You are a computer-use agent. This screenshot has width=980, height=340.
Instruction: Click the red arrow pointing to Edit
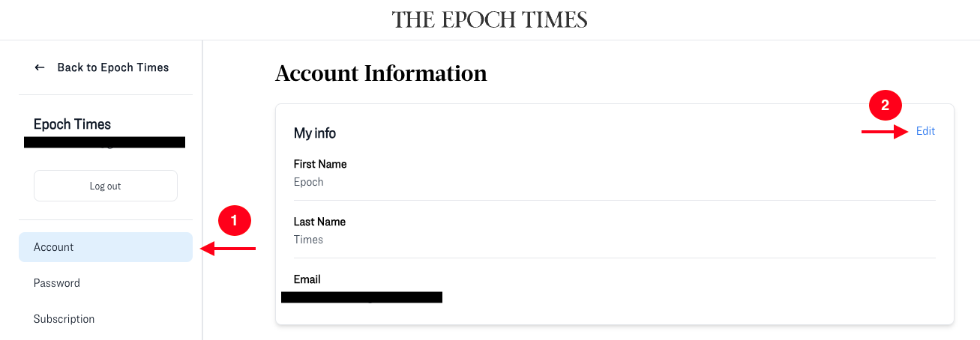click(885, 132)
